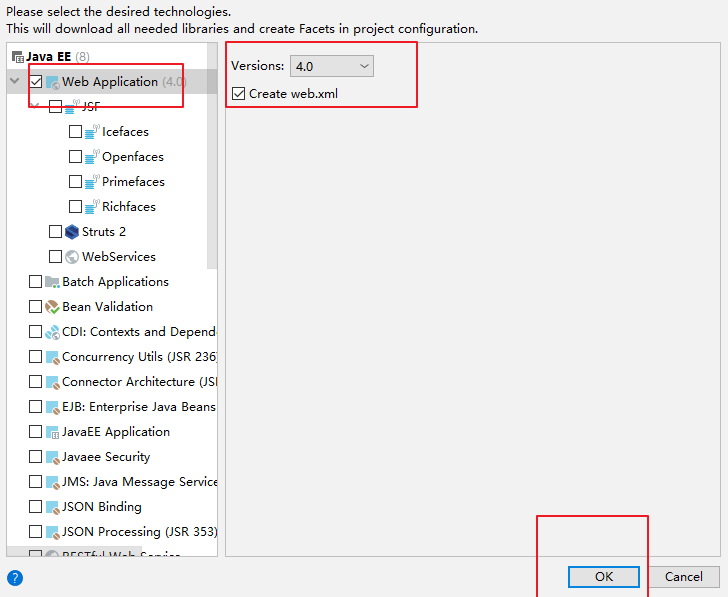Click the Connector Architecture icon

tap(52, 382)
